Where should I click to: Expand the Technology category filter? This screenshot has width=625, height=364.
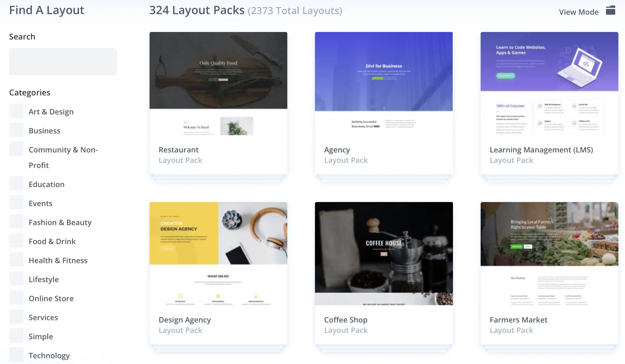click(49, 355)
